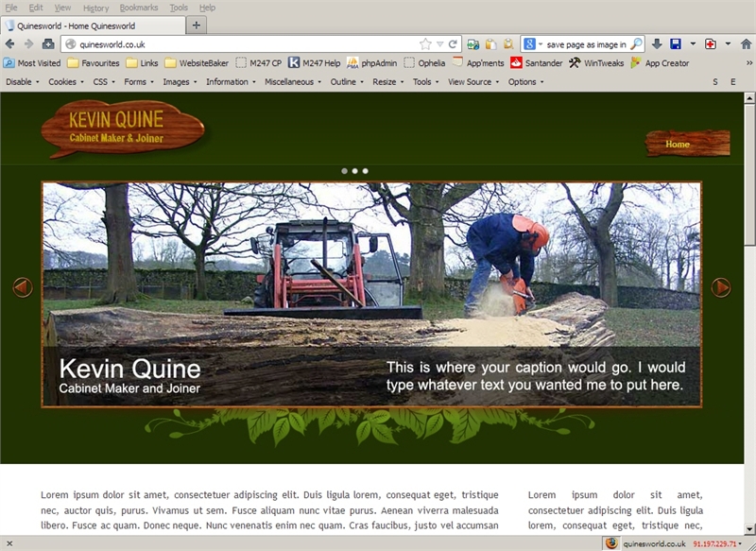Viewport: 756px width, 551px height.
Task: Show the next slide with the right arrow
Action: tap(721, 287)
